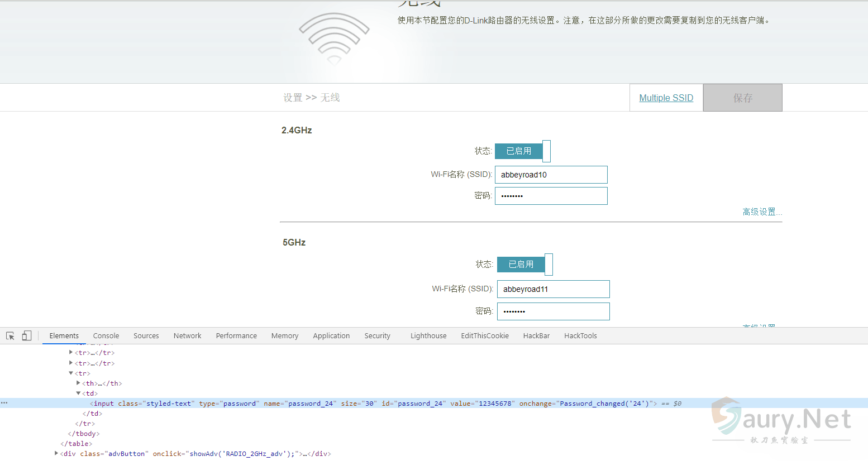Toggle the 2.4GHz status switch
The height and width of the screenshot is (461, 868).
(522, 151)
